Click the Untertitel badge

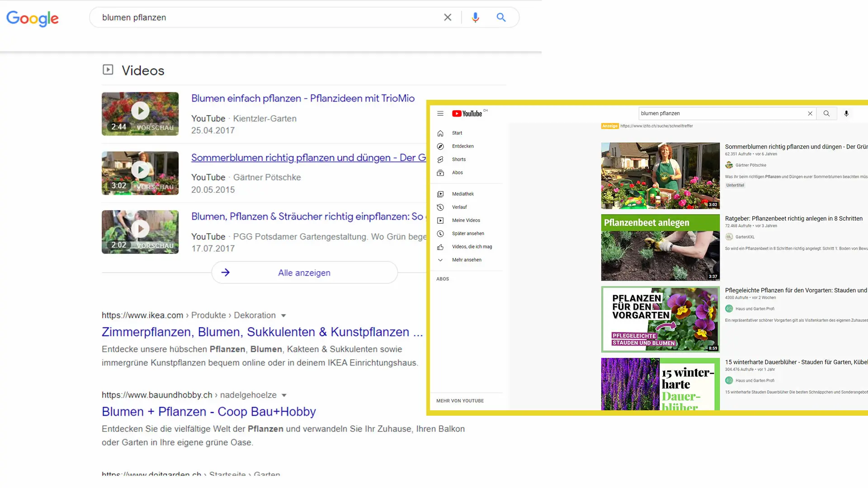[735, 185]
